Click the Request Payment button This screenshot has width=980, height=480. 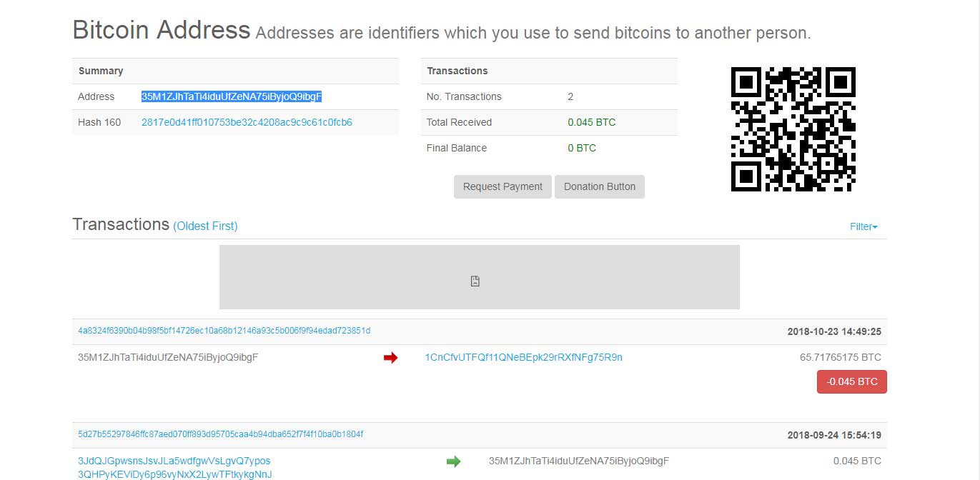click(503, 186)
